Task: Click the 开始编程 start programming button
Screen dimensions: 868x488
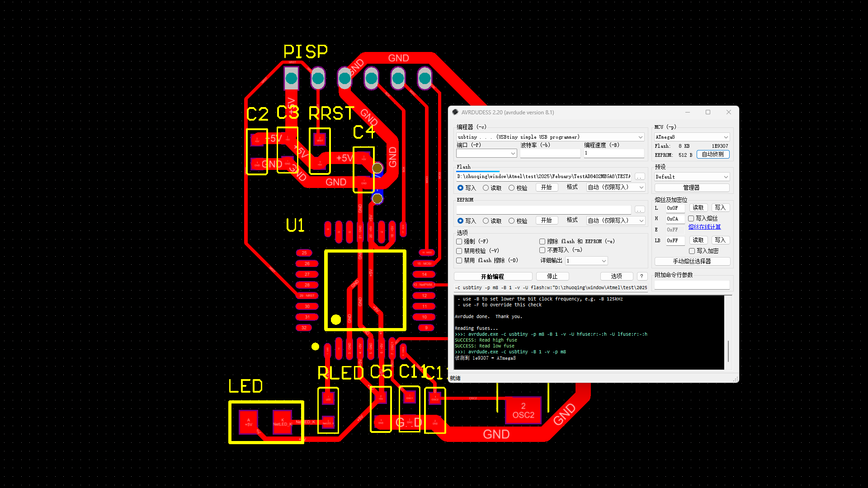Action: (493, 276)
